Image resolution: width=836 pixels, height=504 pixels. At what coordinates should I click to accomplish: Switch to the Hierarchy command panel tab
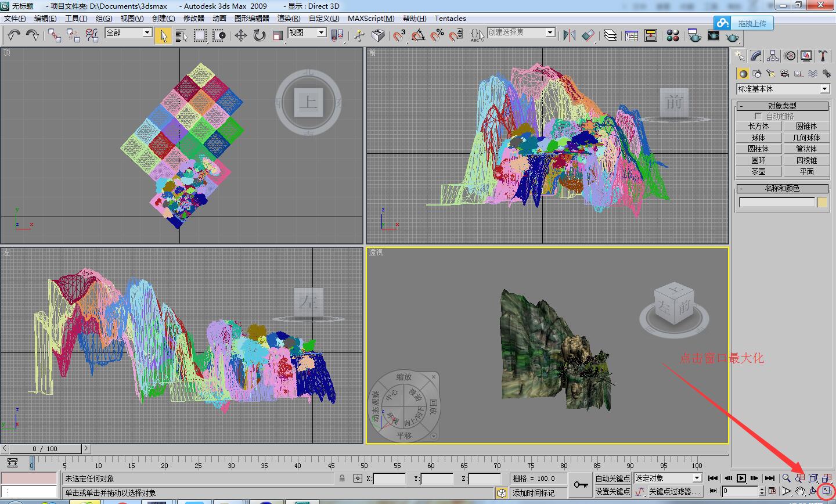coord(773,56)
